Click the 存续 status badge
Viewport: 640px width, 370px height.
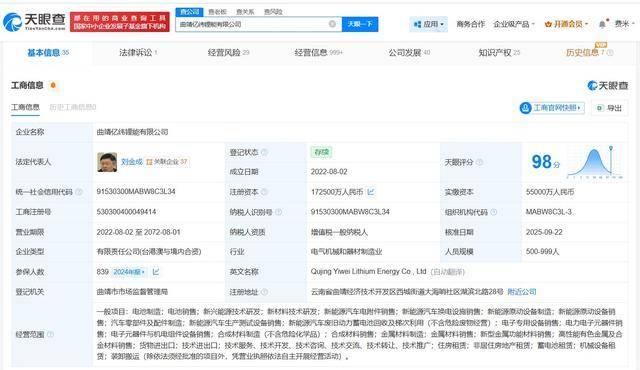(x=321, y=152)
